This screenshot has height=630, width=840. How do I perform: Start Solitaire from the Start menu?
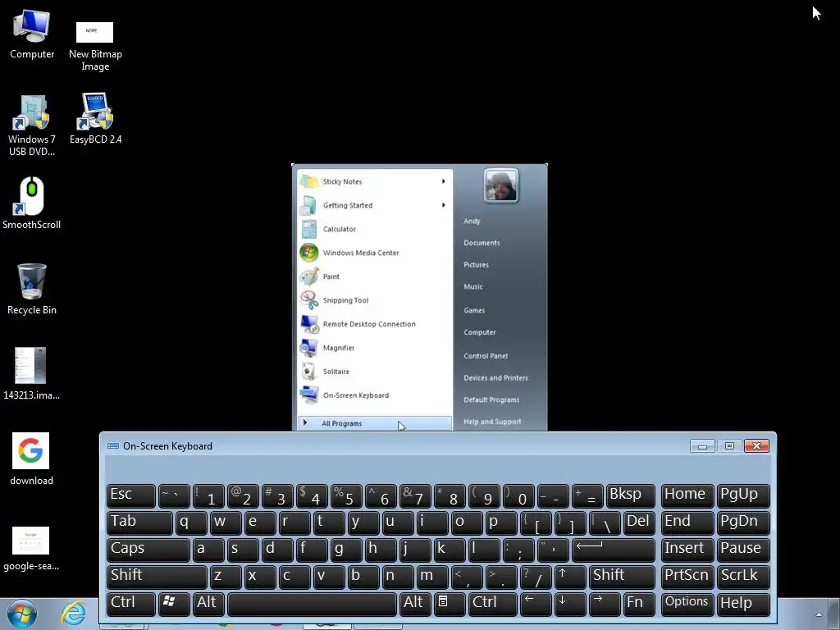point(374,372)
